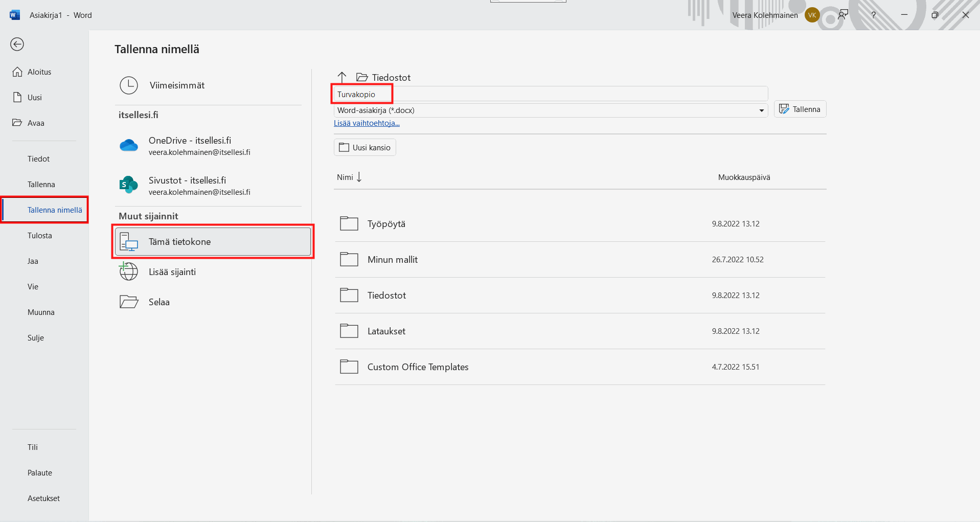Click the Selaa open-folder icon

tap(129, 302)
